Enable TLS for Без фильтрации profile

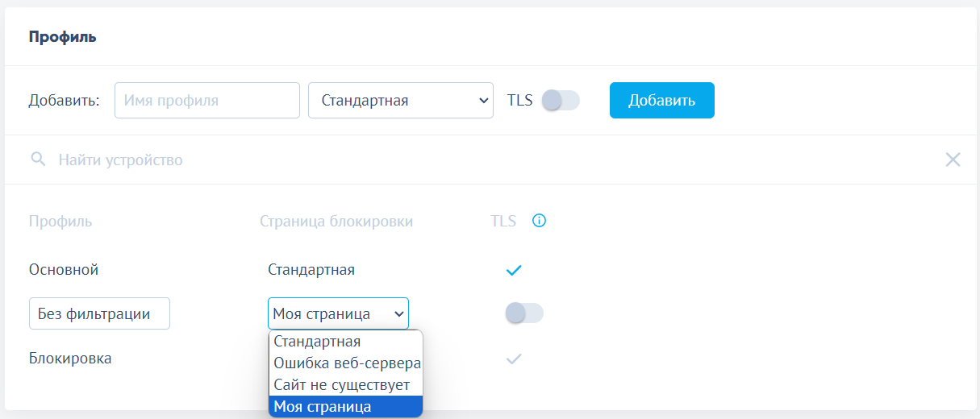524,313
